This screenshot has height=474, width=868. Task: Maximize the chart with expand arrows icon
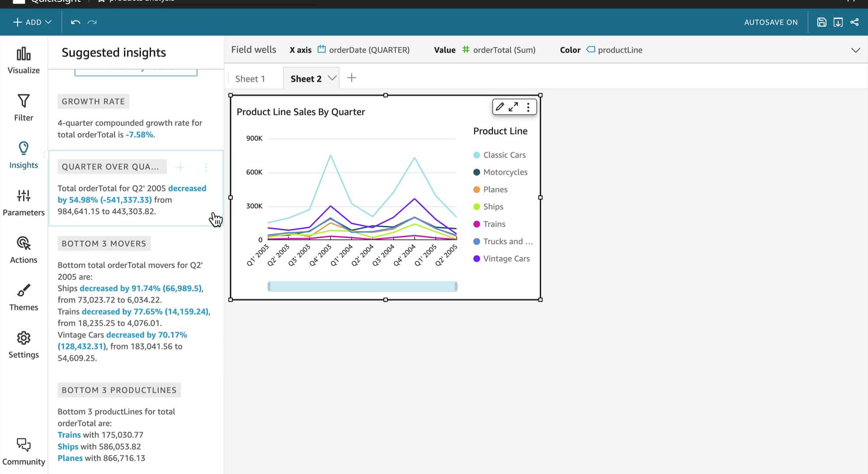point(514,107)
